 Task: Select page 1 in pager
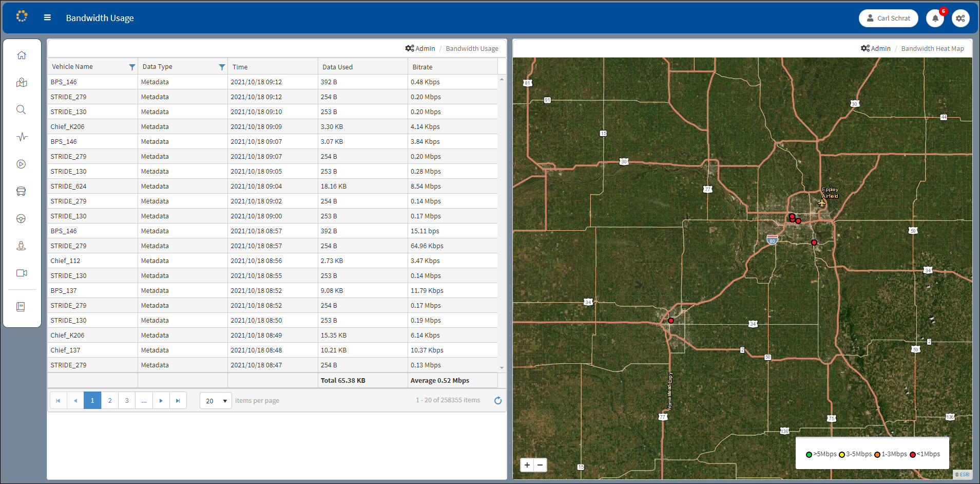point(92,400)
